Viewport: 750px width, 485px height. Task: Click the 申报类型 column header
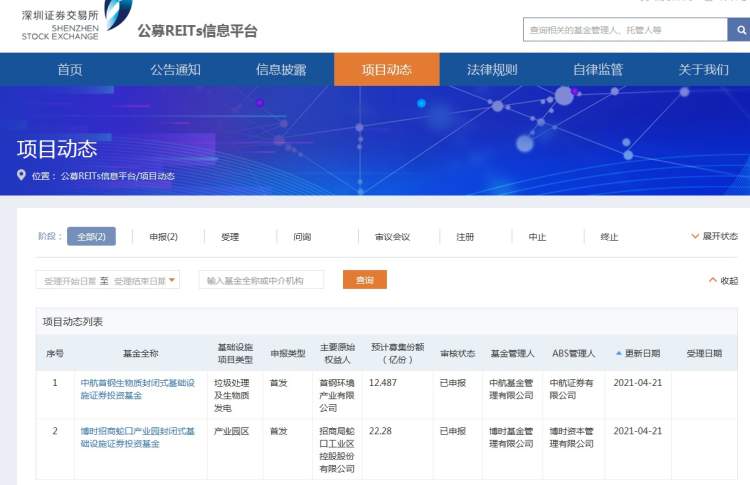pyautogui.click(x=288, y=353)
